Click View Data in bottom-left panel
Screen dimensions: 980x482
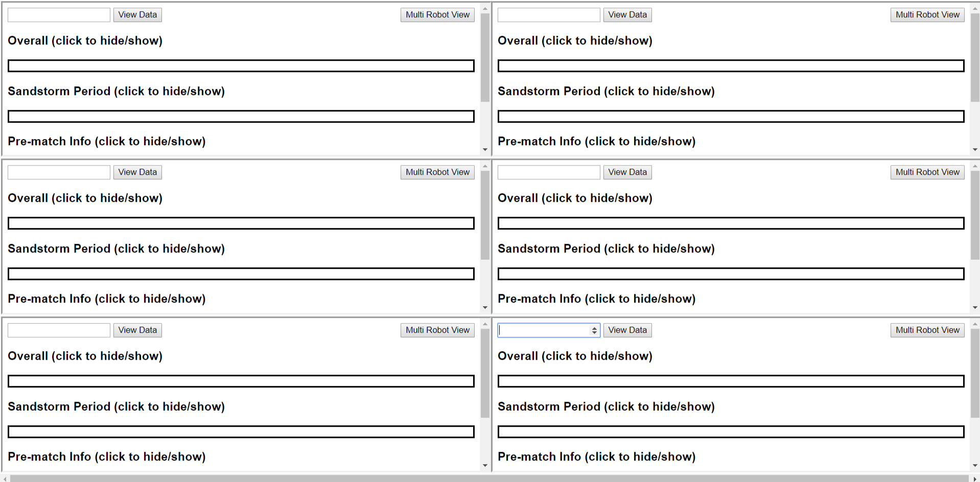(x=137, y=330)
